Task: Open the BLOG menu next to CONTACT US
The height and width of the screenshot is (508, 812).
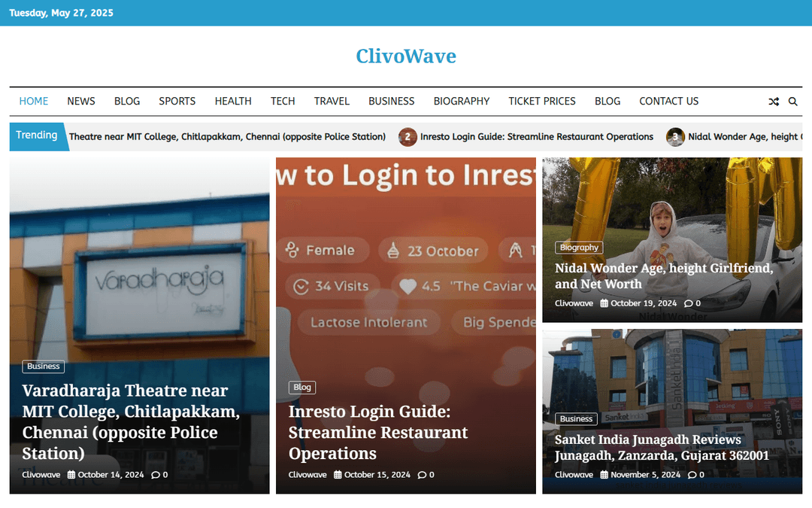Action: 607,101
